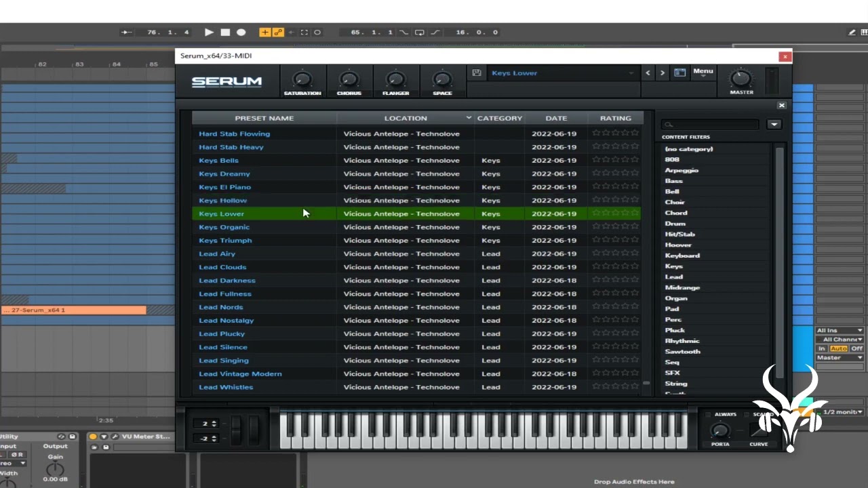Filter presets by Bass category
The height and width of the screenshot is (488, 868).
point(674,181)
